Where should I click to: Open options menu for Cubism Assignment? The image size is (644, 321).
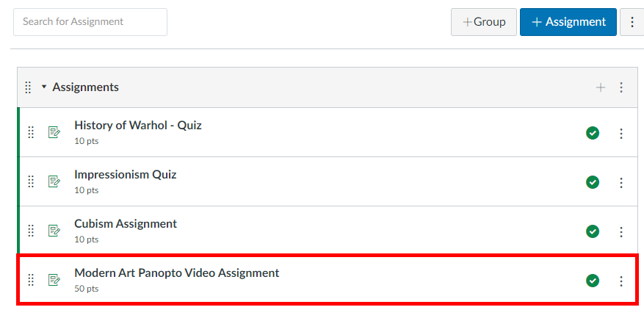(x=621, y=231)
